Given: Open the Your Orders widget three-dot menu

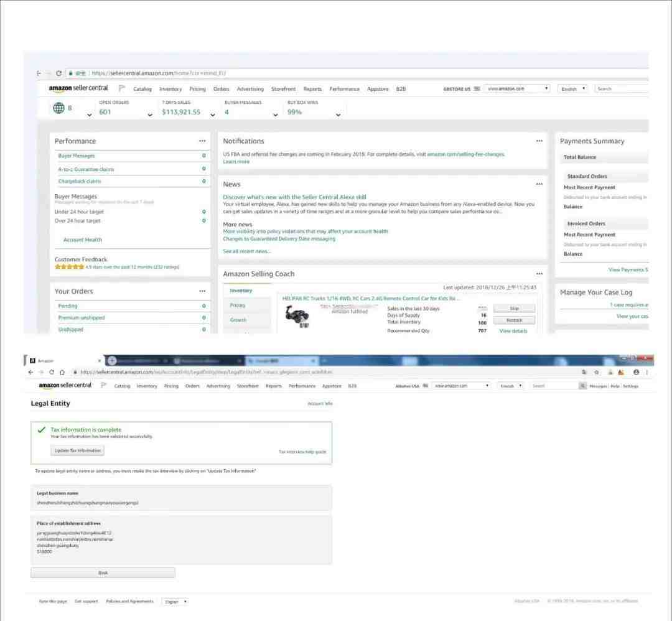Looking at the screenshot, I should [202, 291].
